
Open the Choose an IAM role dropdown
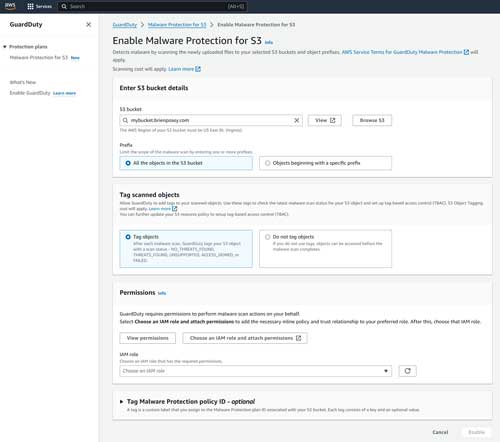(256, 371)
